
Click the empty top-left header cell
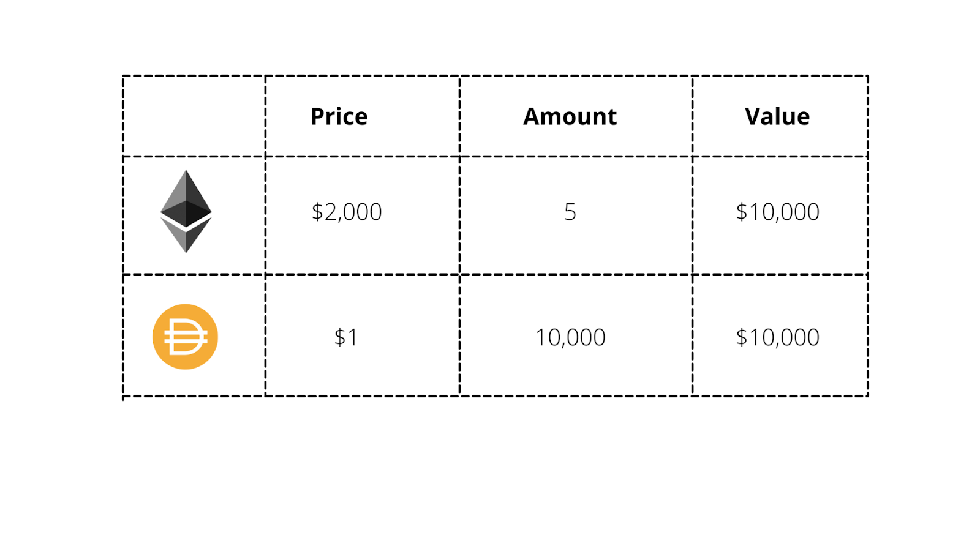click(x=194, y=116)
